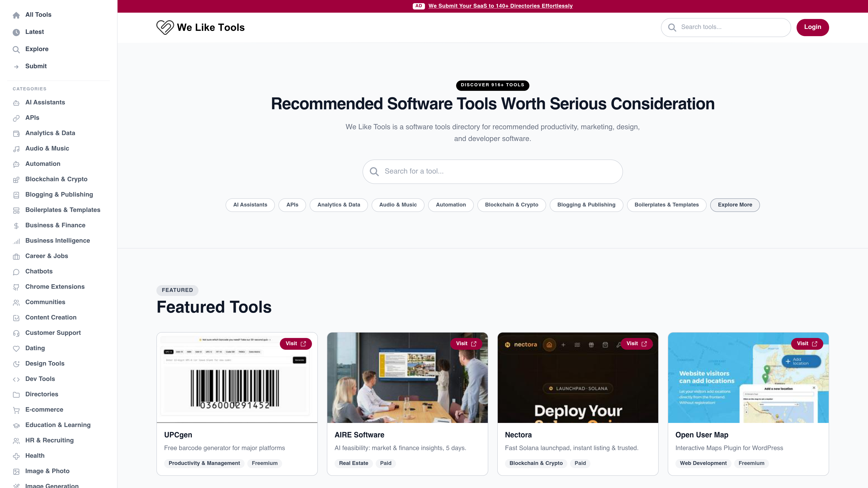Click the Dating heart icon
The width and height of the screenshot is (868, 488).
(x=16, y=349)
